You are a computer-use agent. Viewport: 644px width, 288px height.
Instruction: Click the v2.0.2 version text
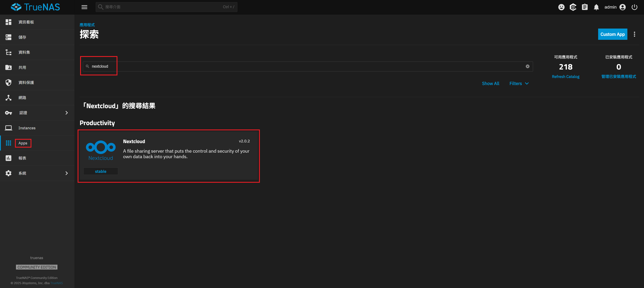point(244,141)
